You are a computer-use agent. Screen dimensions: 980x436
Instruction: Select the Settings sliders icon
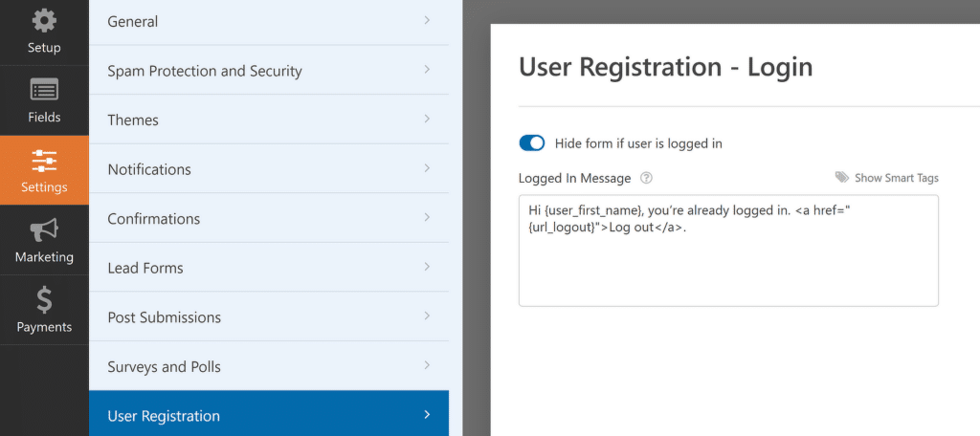pos(44,162)
